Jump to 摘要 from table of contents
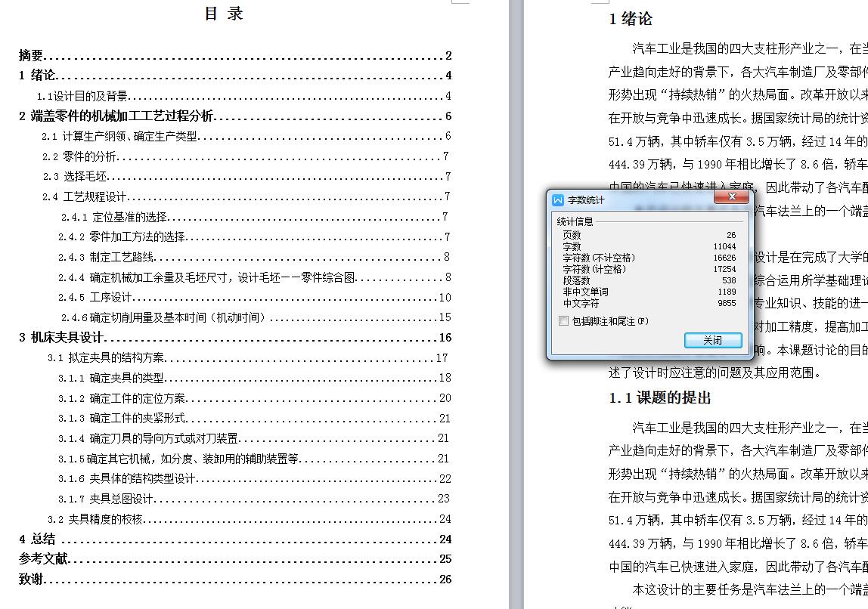The width and height of the screenshot is (868, 609). click(32, 55)
